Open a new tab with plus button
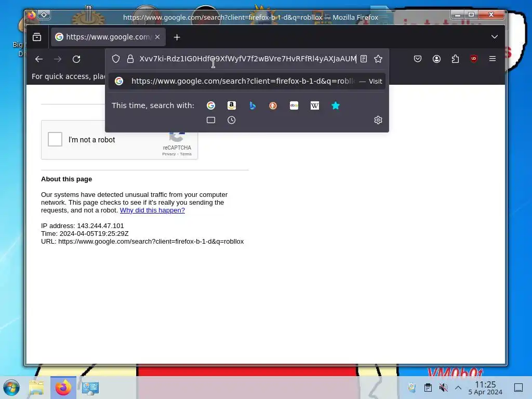Viewport: 532px width, 399px height. 177,37
